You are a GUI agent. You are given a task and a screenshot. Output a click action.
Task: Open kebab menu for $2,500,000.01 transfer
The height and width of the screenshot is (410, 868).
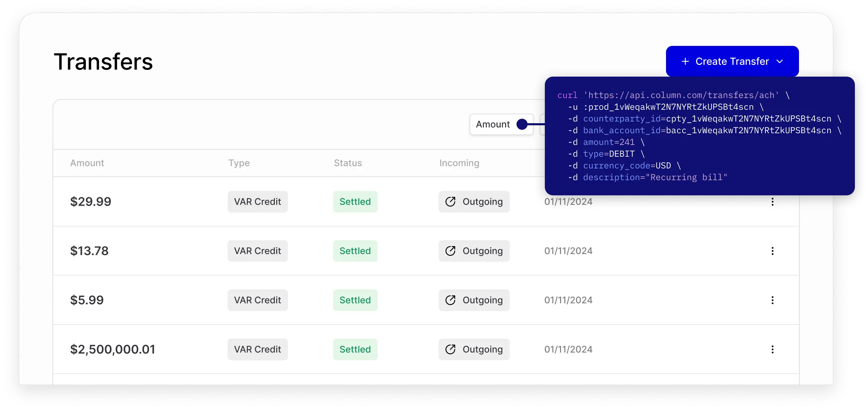click(772, 349)
